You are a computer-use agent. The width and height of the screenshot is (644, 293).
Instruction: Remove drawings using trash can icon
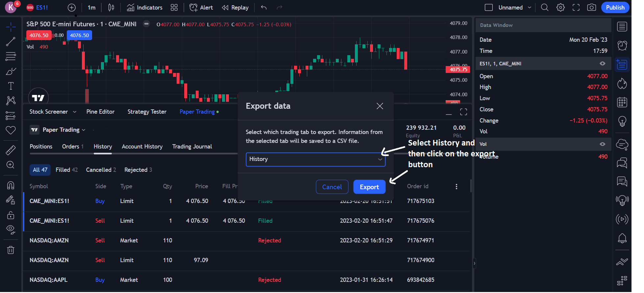pyautogui.click(x=11, y=250)
